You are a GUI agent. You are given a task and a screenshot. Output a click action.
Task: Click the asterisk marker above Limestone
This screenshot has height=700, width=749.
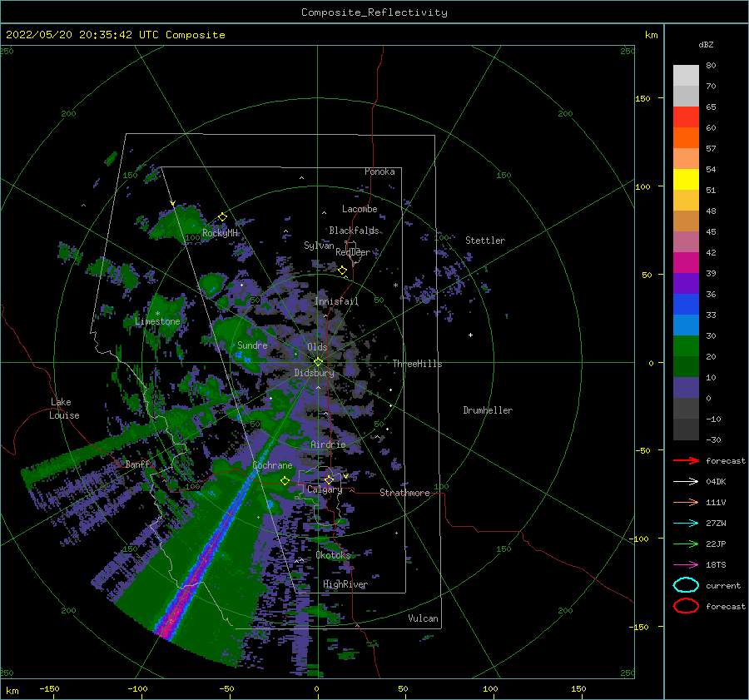pos(157,314)
